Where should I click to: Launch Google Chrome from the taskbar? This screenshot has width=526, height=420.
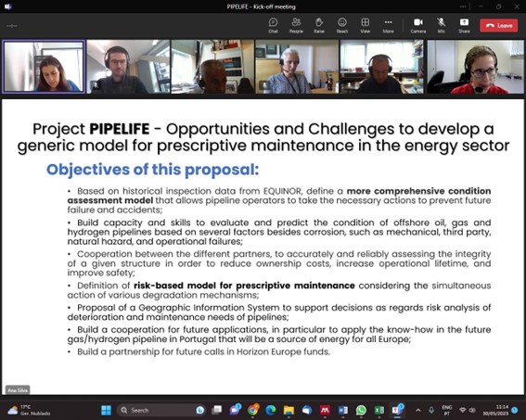click(x=253, y=410)
